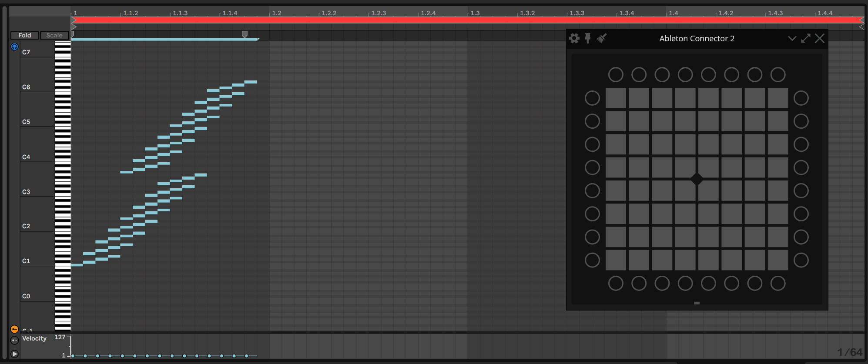868x364 pixels.
Task: Click the 1.2 position in the ruler
Action: (277, 13)
